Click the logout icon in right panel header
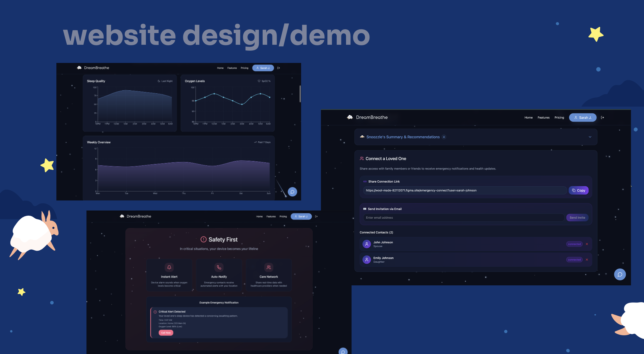644x354 pixels. tap(603, 117)
